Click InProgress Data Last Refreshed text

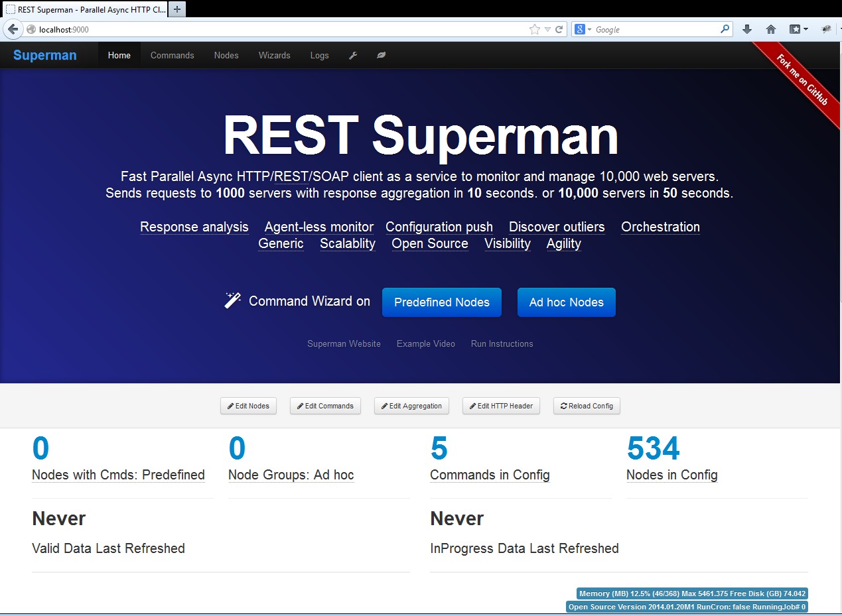pyautogui.click(x=524, y=548)
